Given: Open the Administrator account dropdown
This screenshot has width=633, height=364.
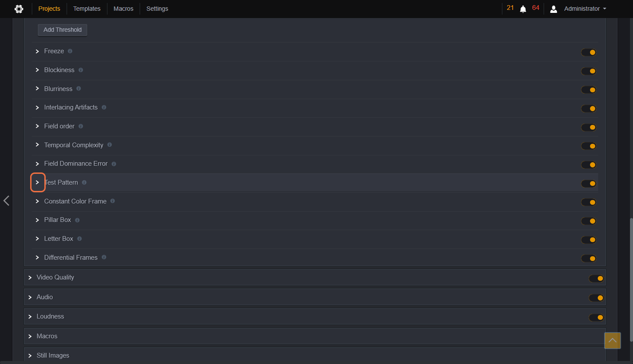Looking at the screenshot, I should point(585,9).
